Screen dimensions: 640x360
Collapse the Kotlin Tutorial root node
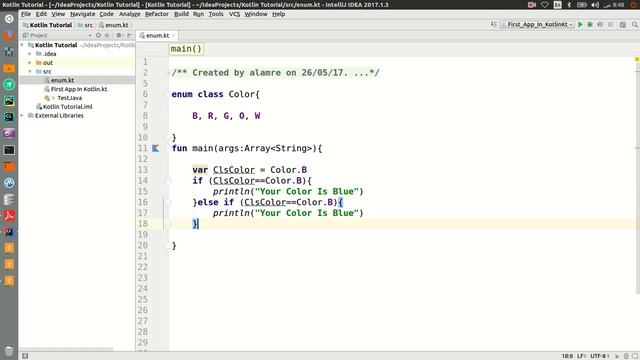coord(22,45)
